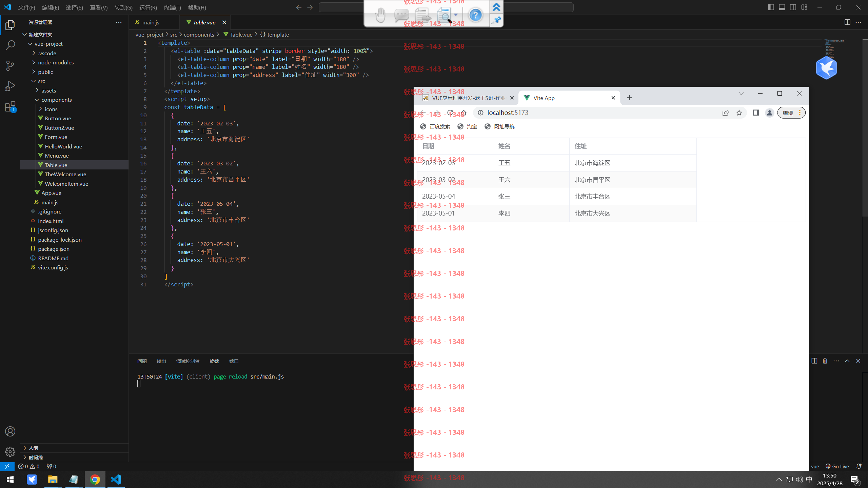Open App.vue in file explorer
This screenshot has width=868, height=488.
(x=52, y=193)
